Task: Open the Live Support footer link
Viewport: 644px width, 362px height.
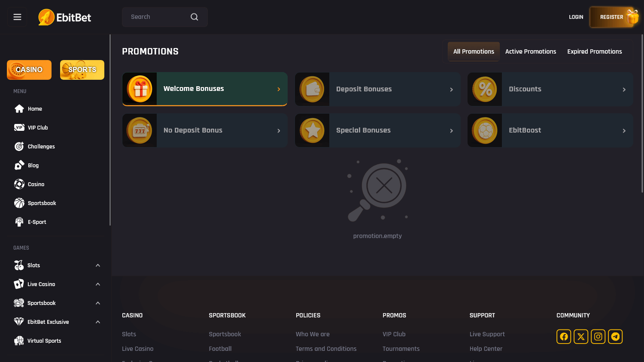Action: pos(487,334)
